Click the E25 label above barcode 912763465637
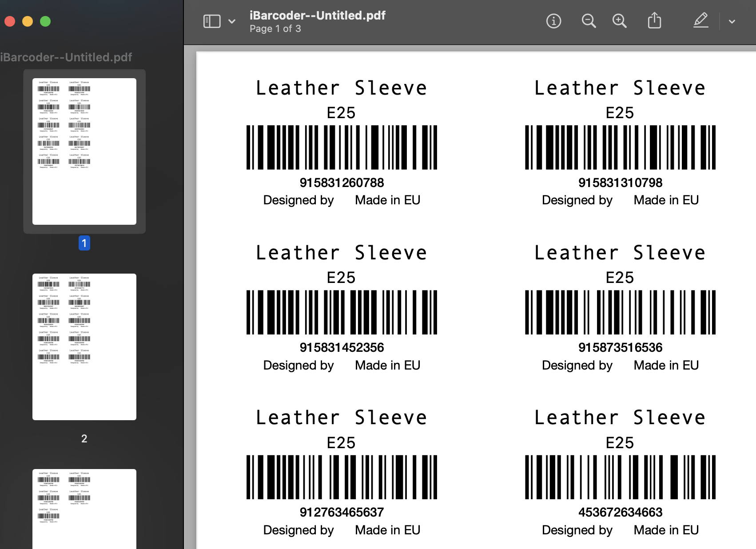Screen dimensions: 756x549 [x=341, y=443]
